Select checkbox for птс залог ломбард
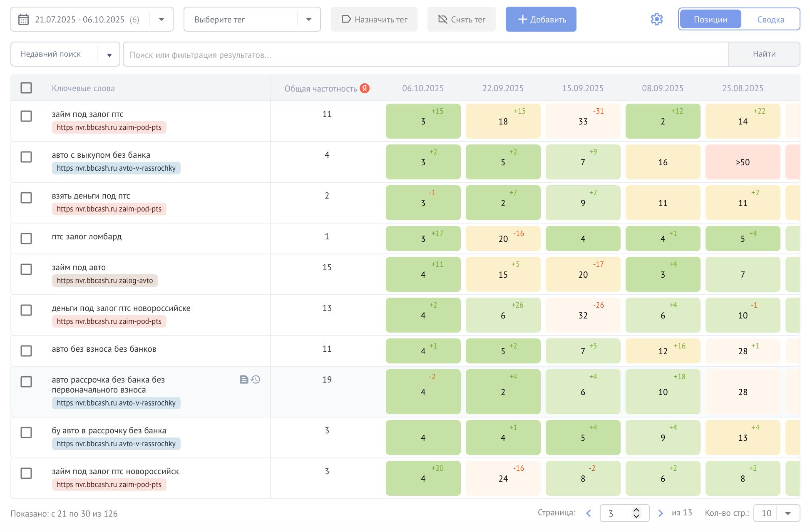This screenshot has width=810, height=532. (x=26, y=239)
